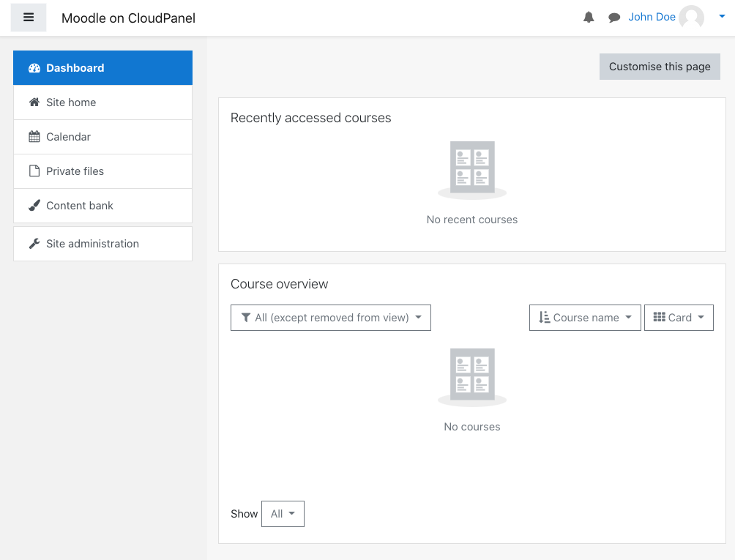Click the Recently accessed courses heading

311,118
